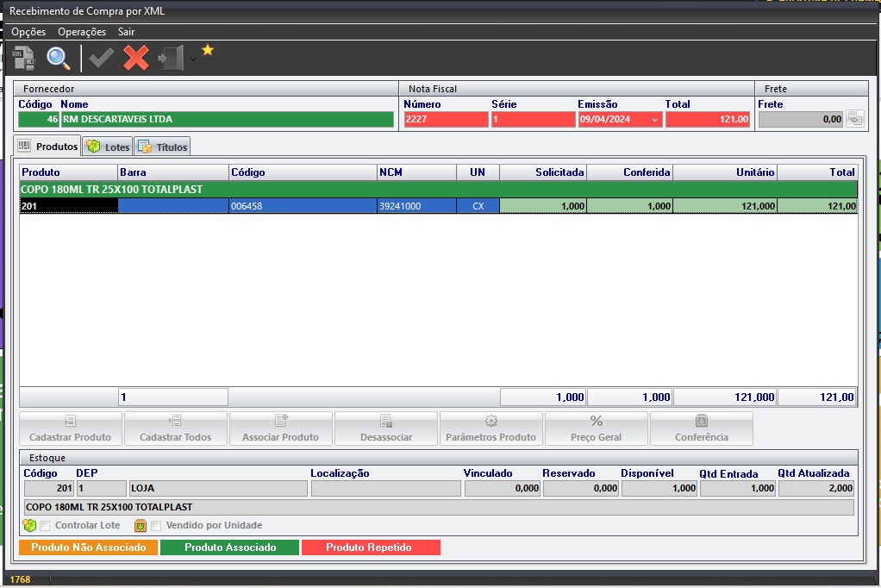This screenshot has width=881, height=588.
Task: Click supplier Código field showing 46
Action: pos(39,119)
